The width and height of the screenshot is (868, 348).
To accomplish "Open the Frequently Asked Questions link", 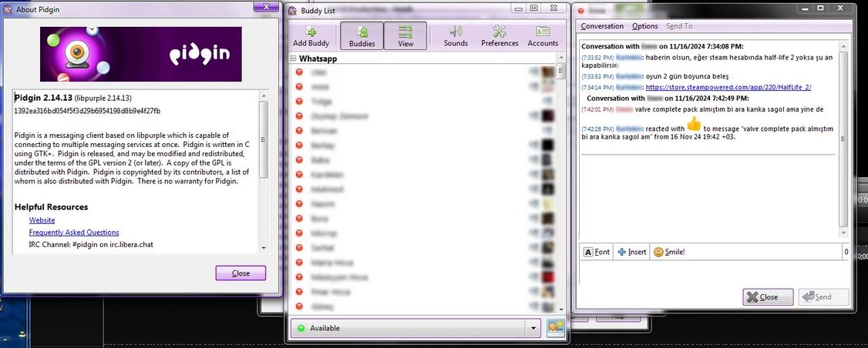I will pos(74,233).
